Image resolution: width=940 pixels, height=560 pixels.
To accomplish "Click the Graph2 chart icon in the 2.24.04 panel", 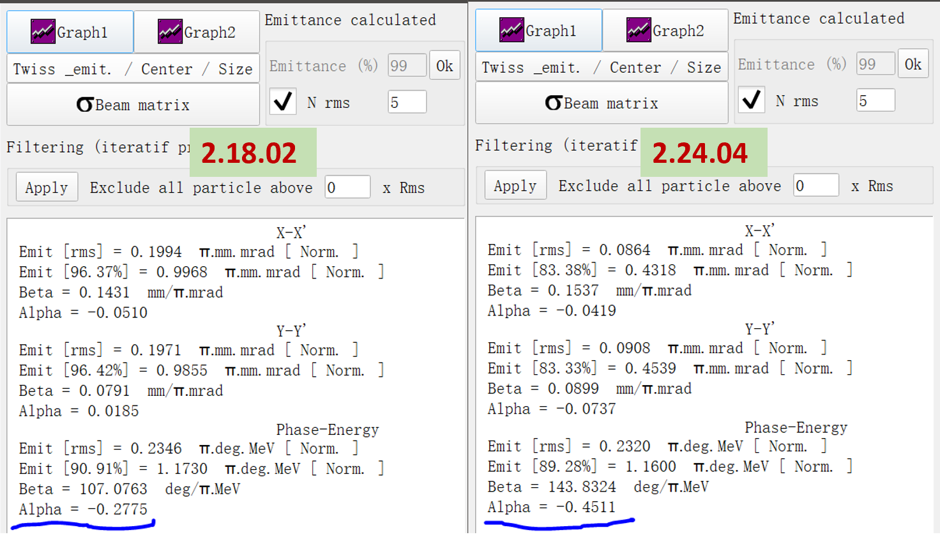I will [639, 30].
